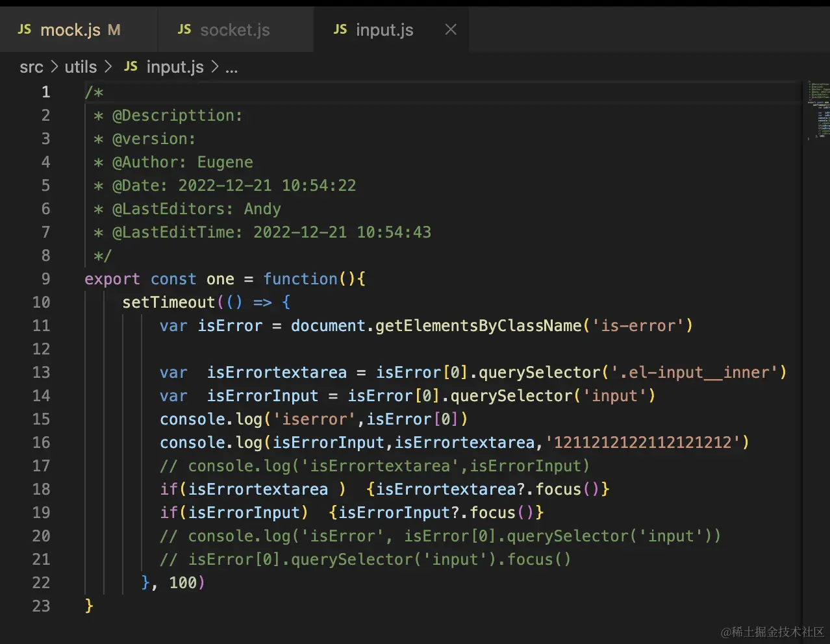Click the 'iserror' string on line 15
The width and height of the screenshot is (830, 644).
pyautogui.click(x=314, y=419)
